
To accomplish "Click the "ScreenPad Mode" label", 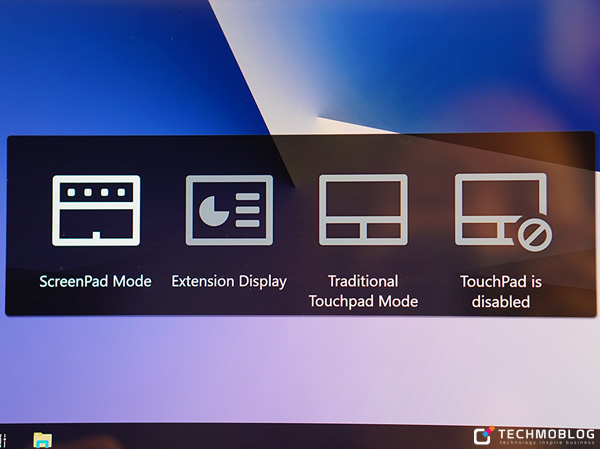I will pyautogui.click(x=95, y=281).
